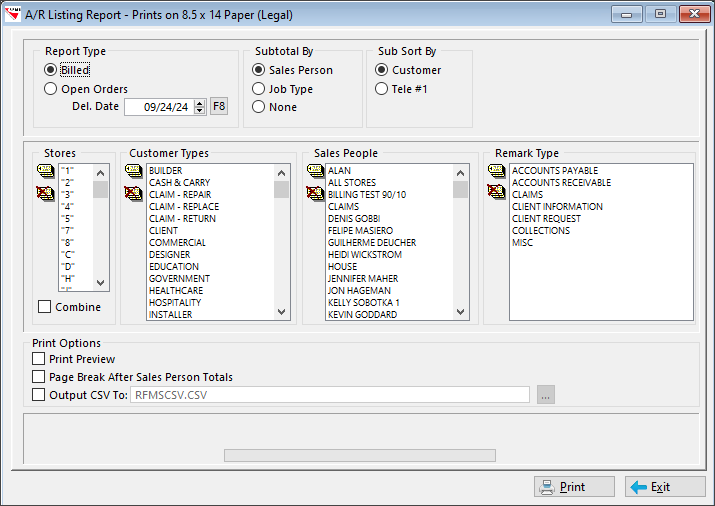Click the CSV browse ellipsis button
715x506 pixels.
click(546, 395)
